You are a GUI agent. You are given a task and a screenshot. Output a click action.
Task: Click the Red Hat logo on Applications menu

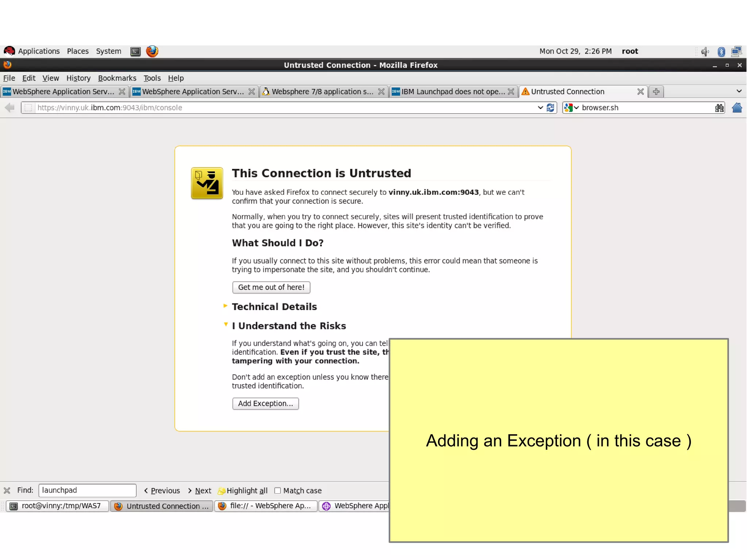click(x=9, y=51)
